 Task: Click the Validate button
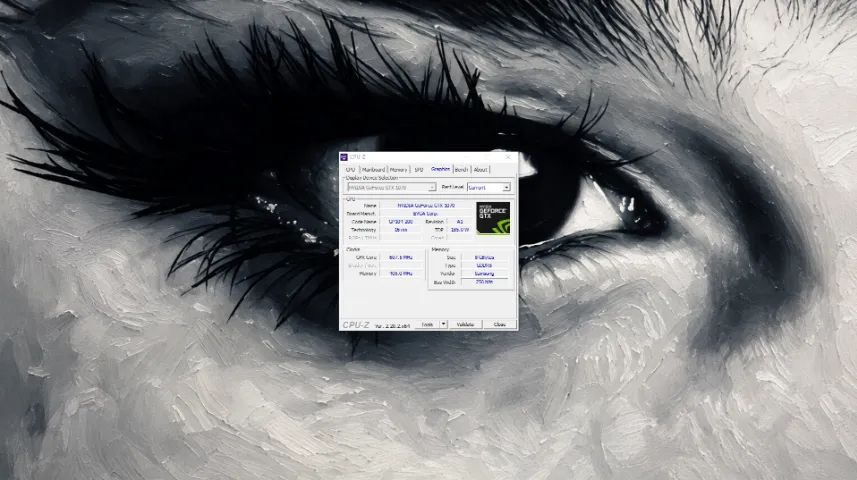[465, 325]
